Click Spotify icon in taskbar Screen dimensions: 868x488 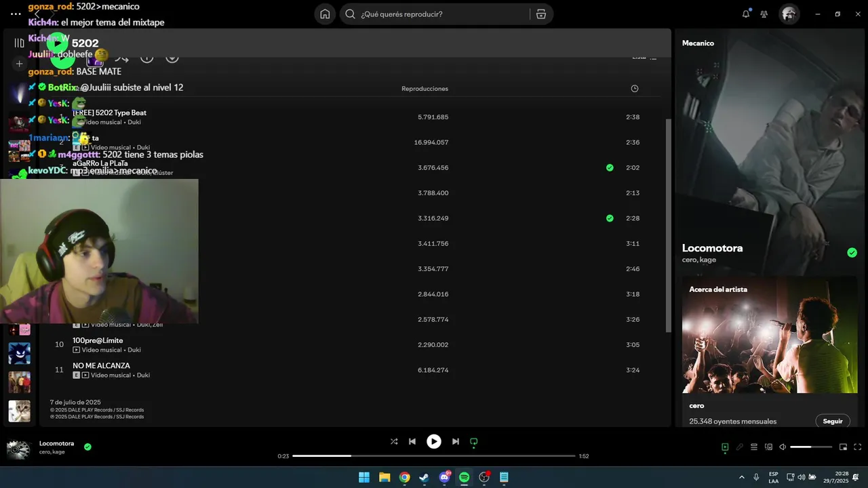tap(464, 477)
